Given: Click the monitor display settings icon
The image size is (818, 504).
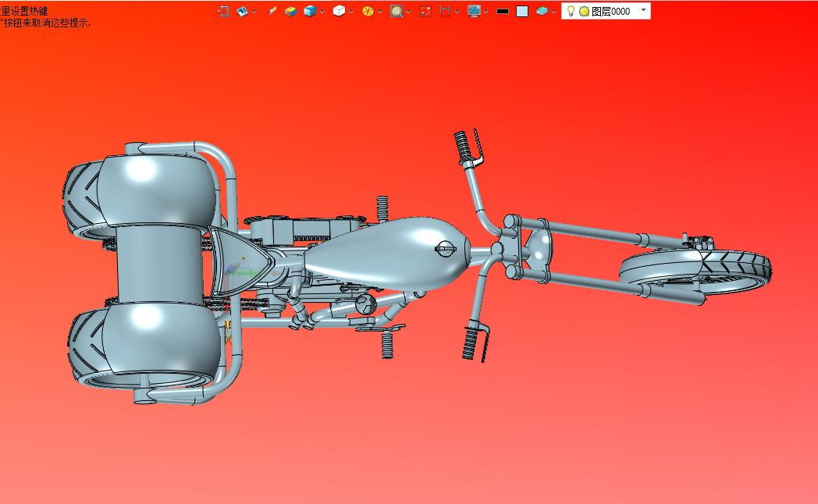Looking at the screenshot, I should click(x=474, y=11).
